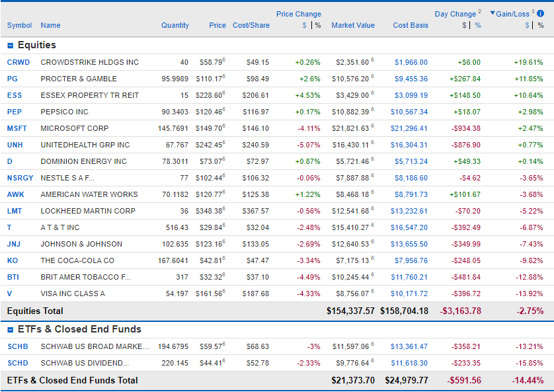Open the NSRGY symbol link

click(x=20, y=178)
